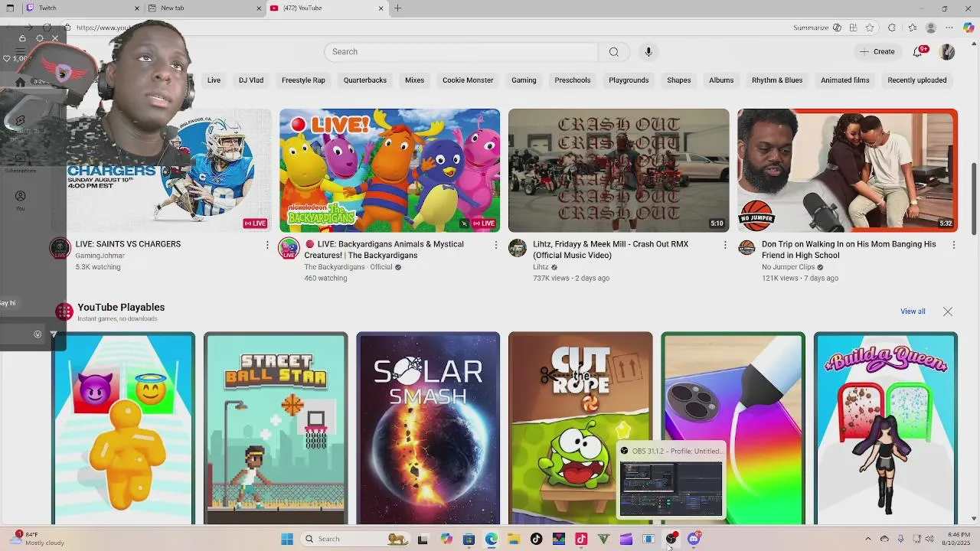Screen dimensions: 980x551
Task: Click the YouTube search magnifier button
Action: point(613,52)
